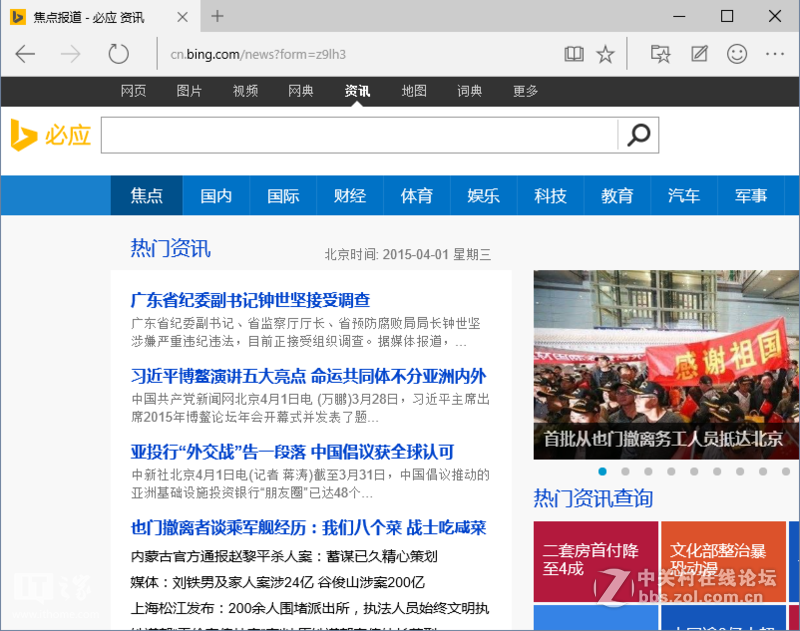Expand 更多 in top navigation bar
800x631 pixels.
[x=526, y=91]
